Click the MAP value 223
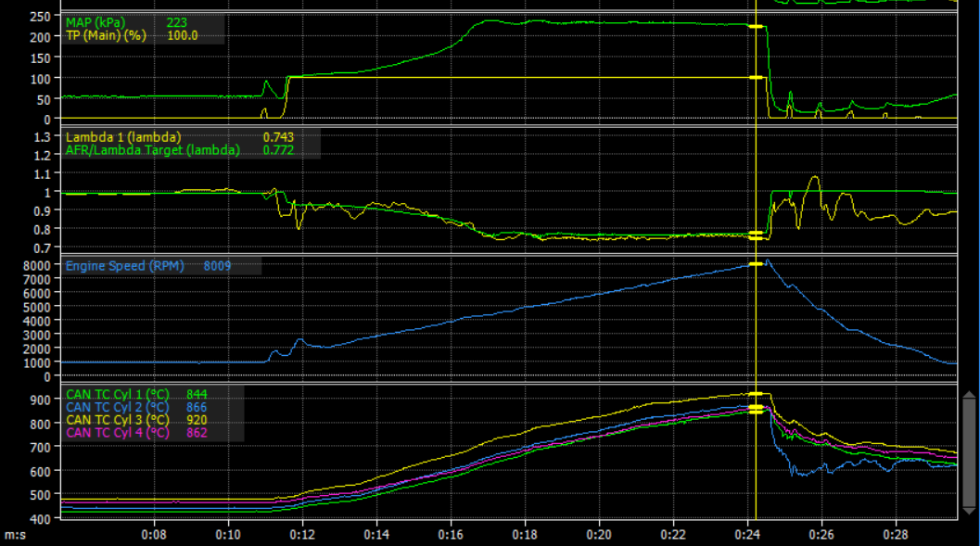 coord(177,22)
